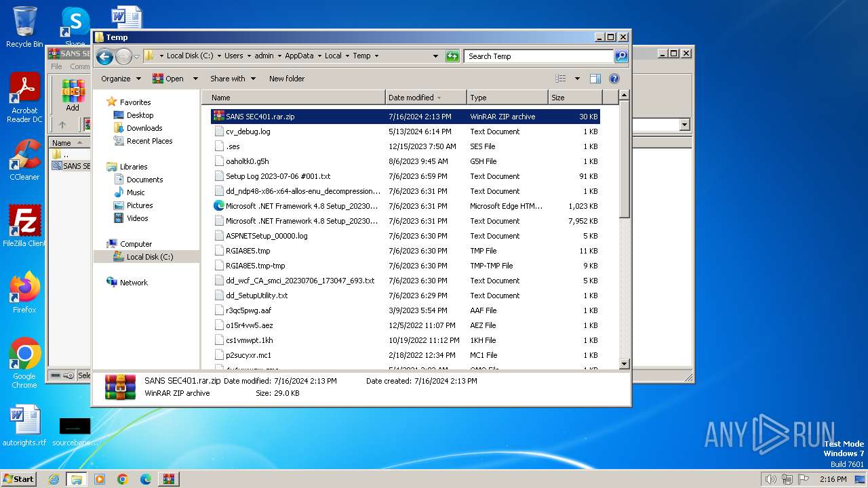The image size is (868, 488).
Task: Expand the arrow next to Open button
Action: 195,79
